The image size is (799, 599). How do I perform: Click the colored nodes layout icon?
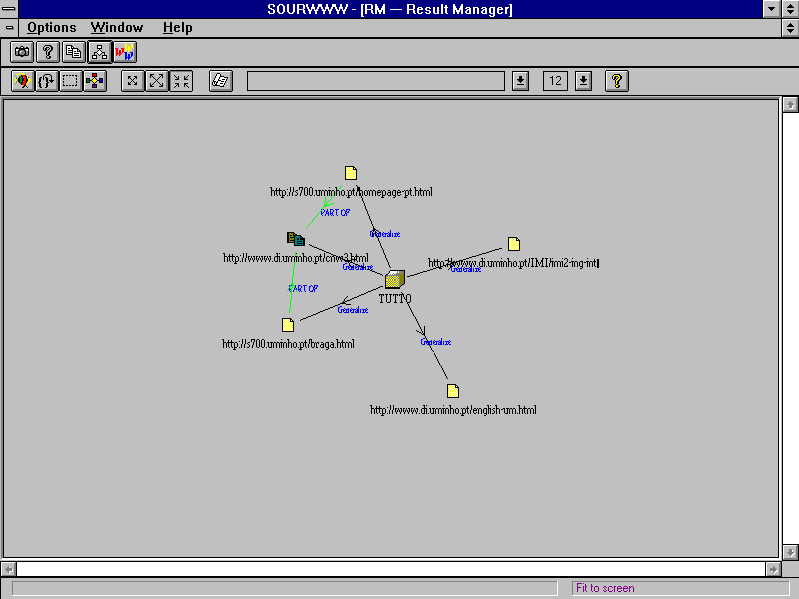pos(95,81)
